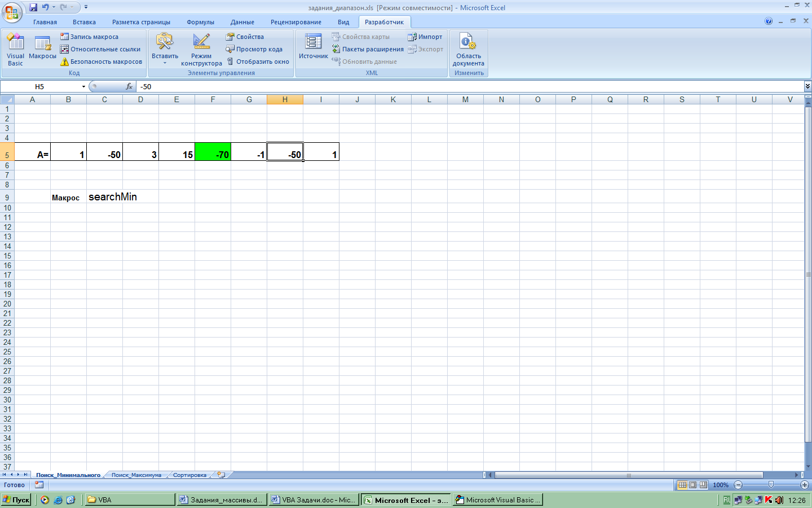Click the horizontal scrollbar
The width and height of the screenshot is (812, 508).
point(629,475)
